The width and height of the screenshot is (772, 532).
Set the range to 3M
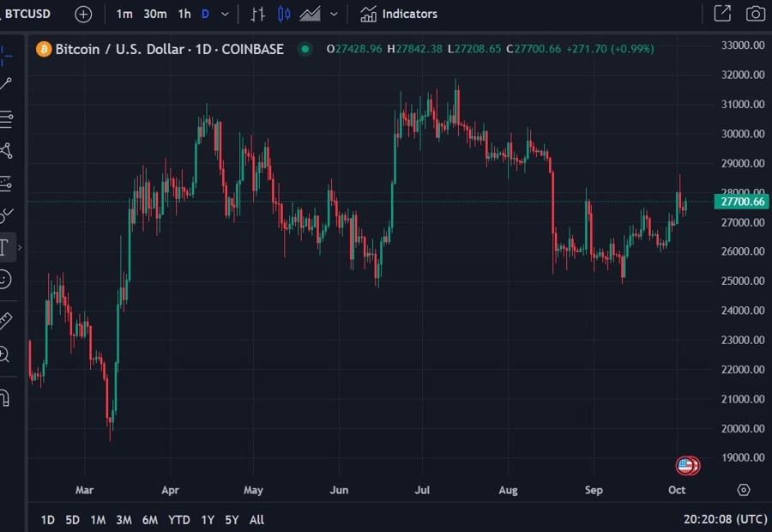(124, 520)
